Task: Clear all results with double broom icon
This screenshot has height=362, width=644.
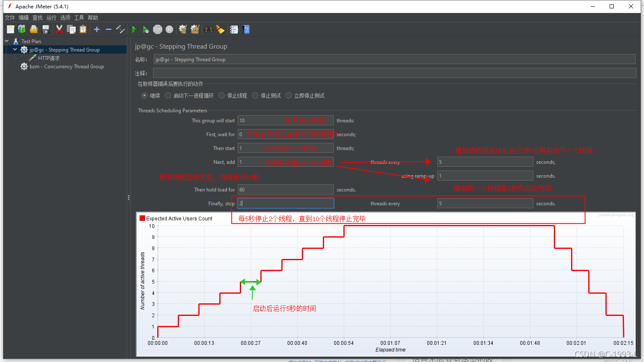Action: tap(195, 29)
